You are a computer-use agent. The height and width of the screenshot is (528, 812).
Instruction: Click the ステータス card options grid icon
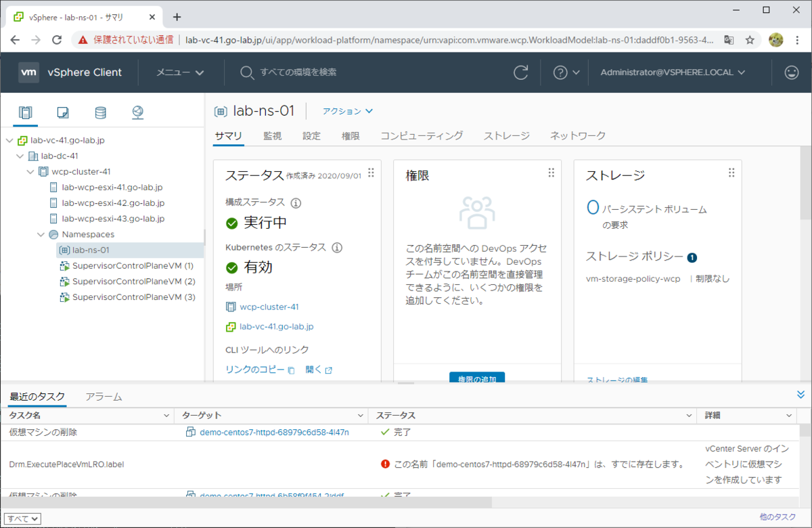coord(371,173)
